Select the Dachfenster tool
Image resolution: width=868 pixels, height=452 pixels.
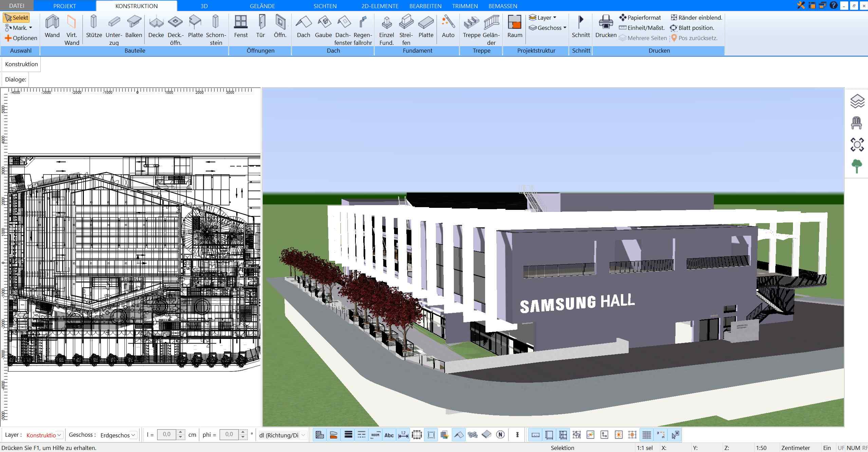point(343,30)
